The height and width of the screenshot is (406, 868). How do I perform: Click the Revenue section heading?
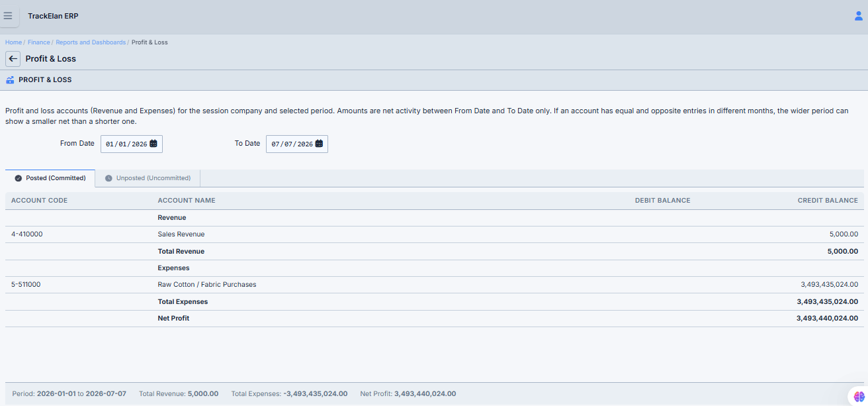[172, 217]
